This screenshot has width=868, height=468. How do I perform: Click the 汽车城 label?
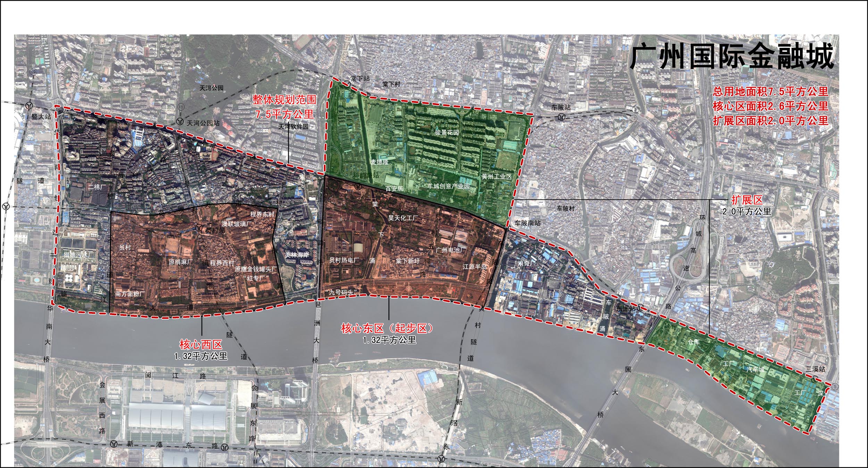(756, 369)
